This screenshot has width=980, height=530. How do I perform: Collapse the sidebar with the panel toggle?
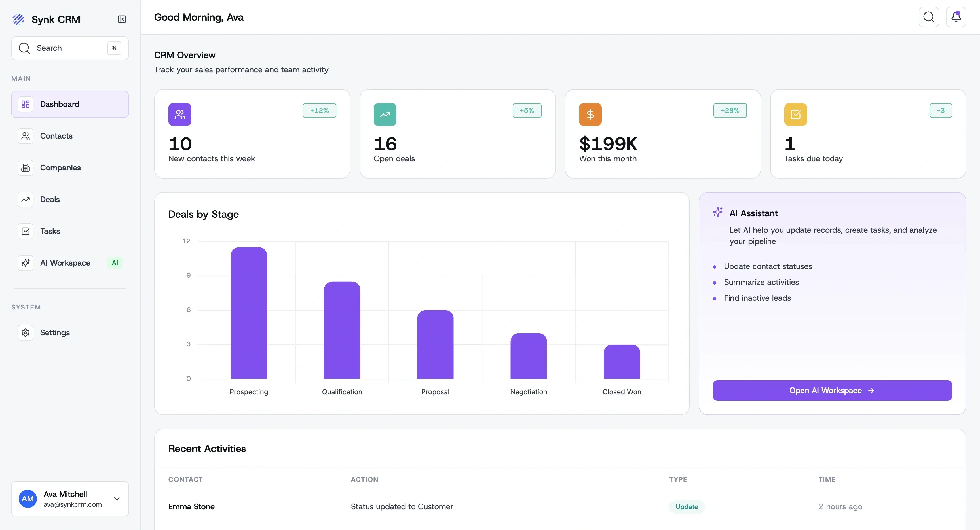[121, 19]
